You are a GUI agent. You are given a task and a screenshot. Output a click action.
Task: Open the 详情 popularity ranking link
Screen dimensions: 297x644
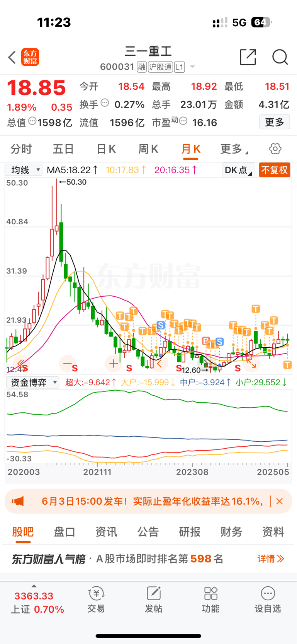(x=271, y=559)
